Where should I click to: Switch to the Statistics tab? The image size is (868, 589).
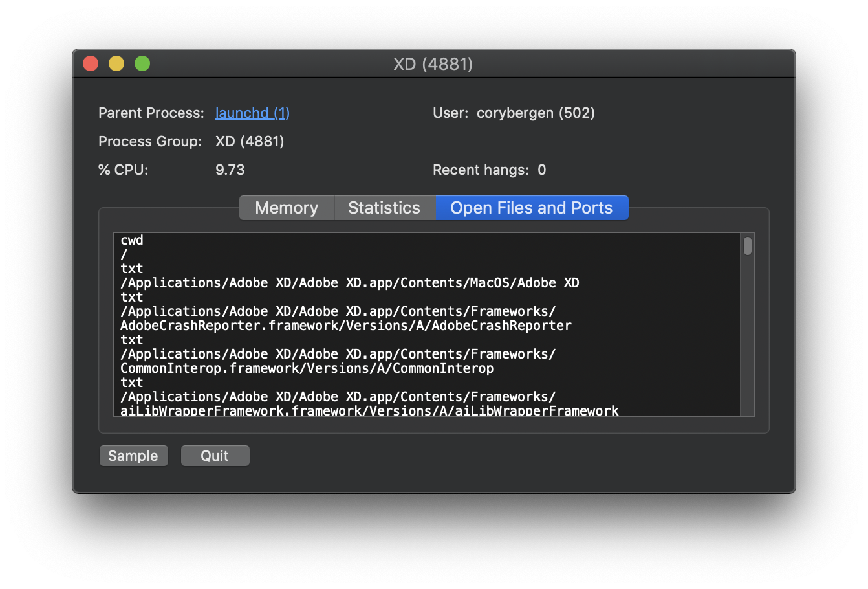pos(384,208)
